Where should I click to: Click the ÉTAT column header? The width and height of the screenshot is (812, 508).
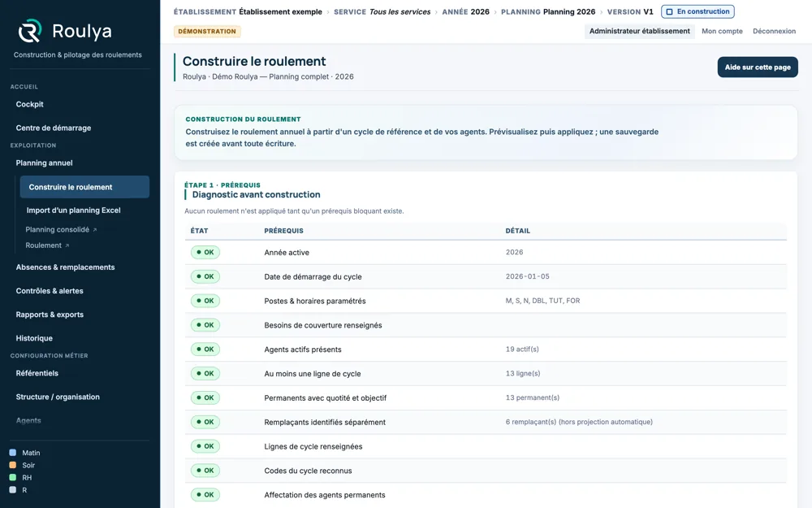200,231
